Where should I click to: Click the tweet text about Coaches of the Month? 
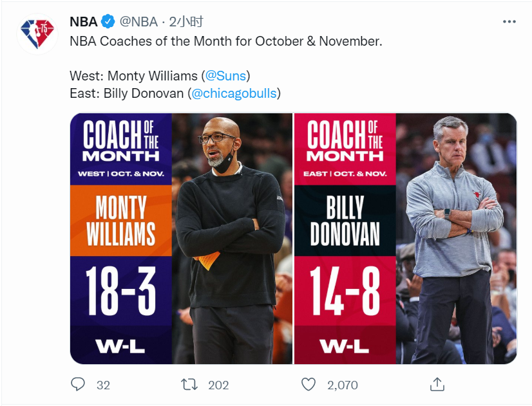click(226, 41)
